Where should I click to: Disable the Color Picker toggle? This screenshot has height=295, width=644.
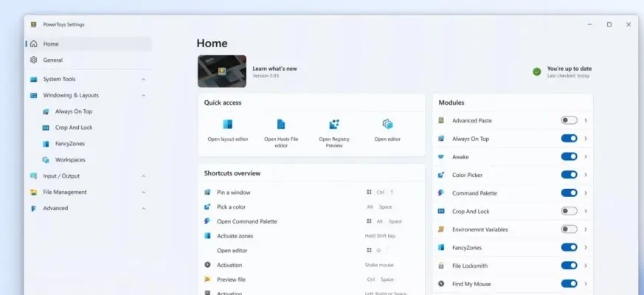[x=569, y=175]
